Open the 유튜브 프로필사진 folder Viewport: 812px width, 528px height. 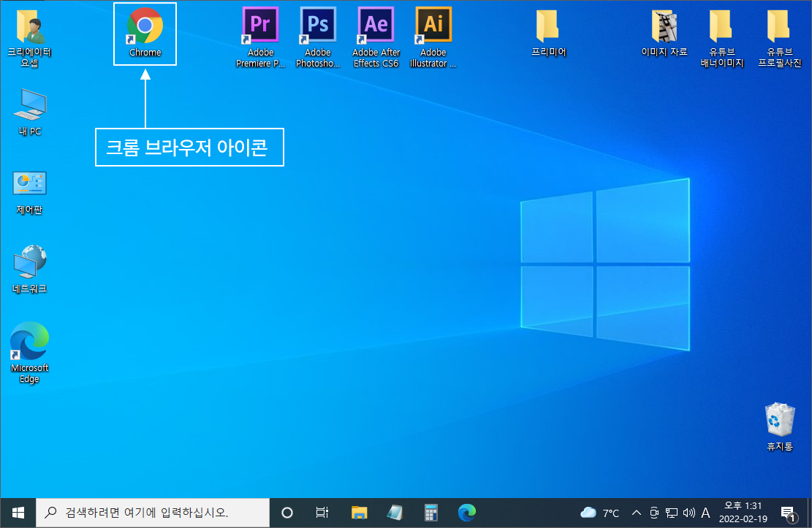coord(779,39)
